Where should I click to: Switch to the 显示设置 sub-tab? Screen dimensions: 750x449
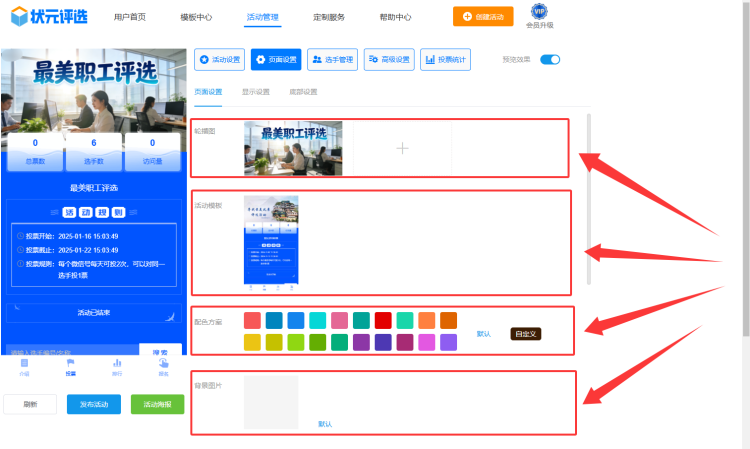click(x=255, y=92)
